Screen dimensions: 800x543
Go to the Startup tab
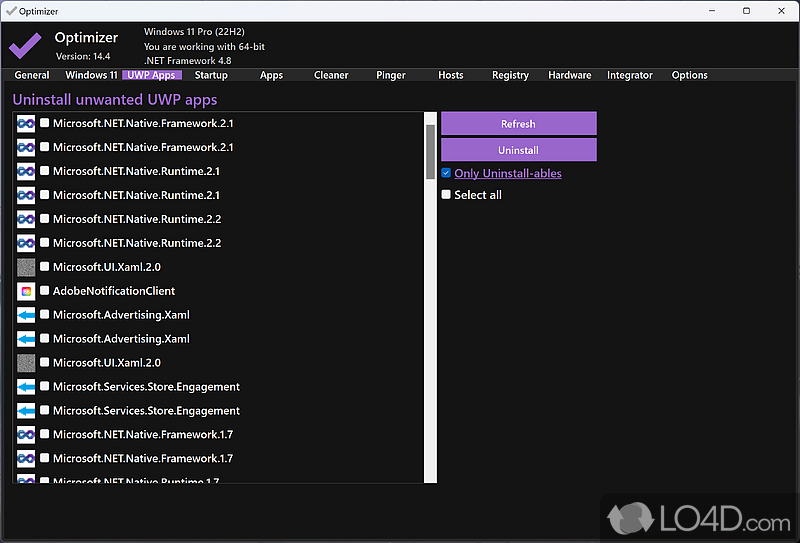click(211, 75)
